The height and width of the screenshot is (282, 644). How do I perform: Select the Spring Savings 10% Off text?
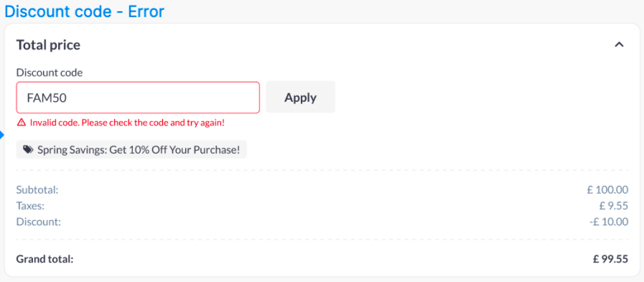point(138,150)
